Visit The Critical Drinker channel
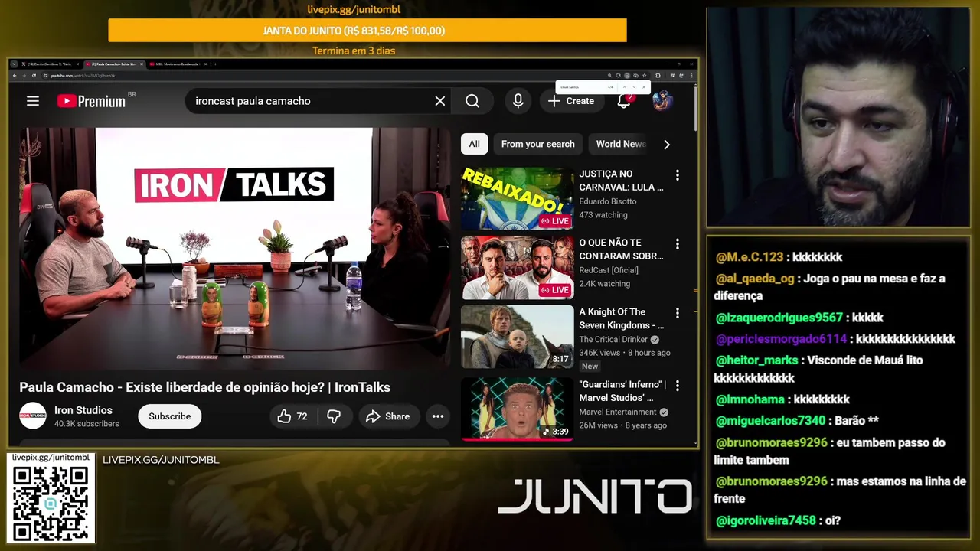This screenshot has height=551, width=980. click(x=613, y=339)
